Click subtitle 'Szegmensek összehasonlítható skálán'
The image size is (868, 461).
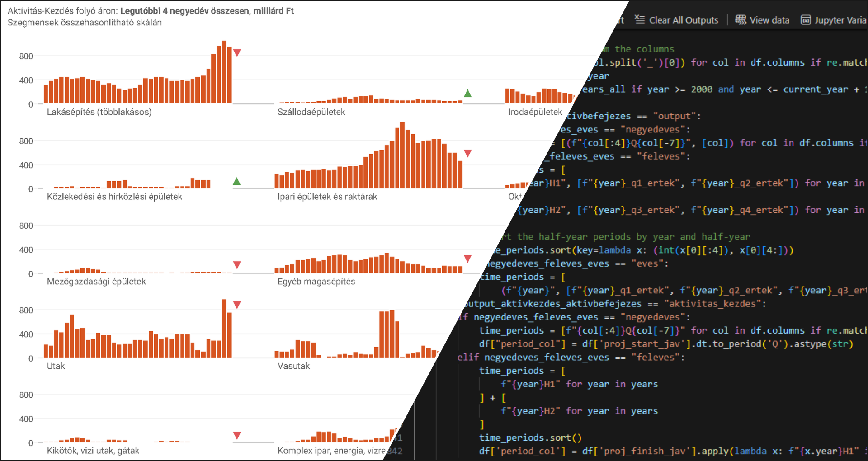click(85, 23)
